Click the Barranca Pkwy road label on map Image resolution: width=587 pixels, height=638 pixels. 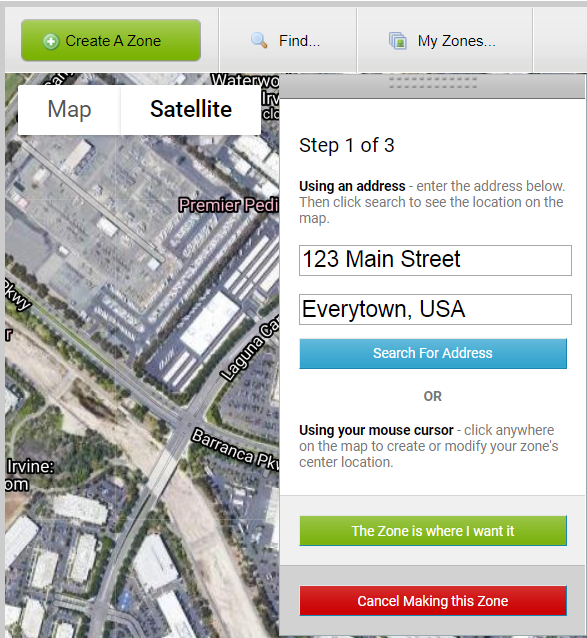click(x=235, y=449)
